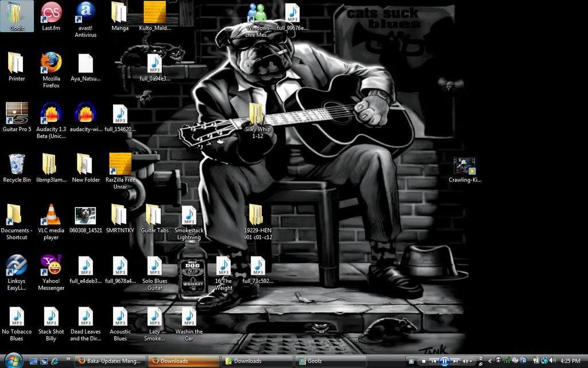
Task: Select the Smokestack Lightning MP3 file
Action: point(189,223)
